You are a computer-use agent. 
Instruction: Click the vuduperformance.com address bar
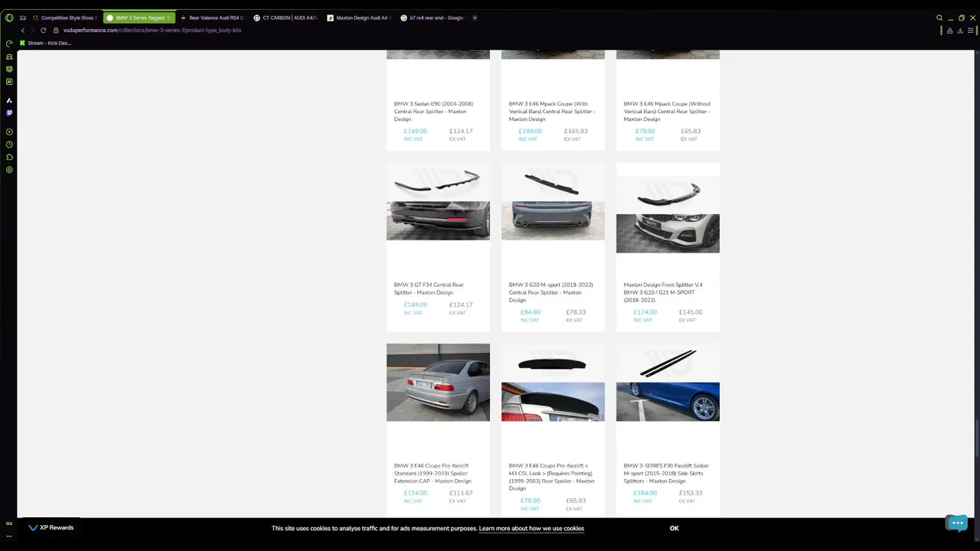tap(152, 30)
